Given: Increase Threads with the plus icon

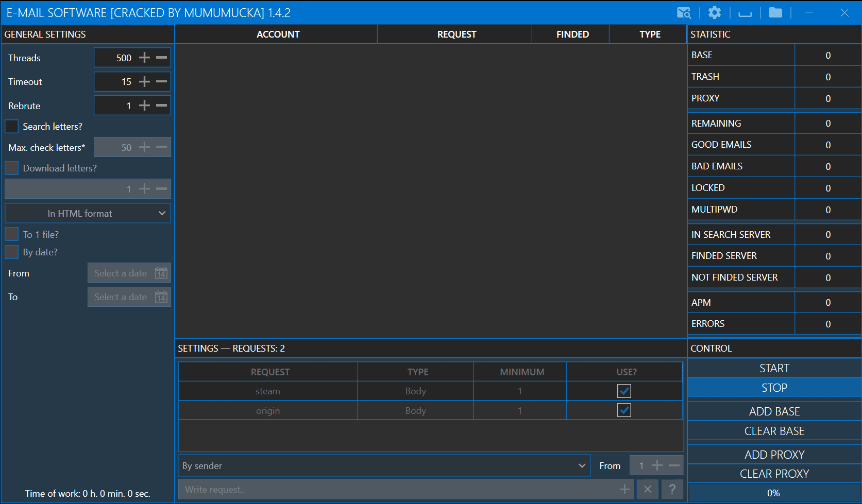Looking at the screenshot, I should (145, 58).
